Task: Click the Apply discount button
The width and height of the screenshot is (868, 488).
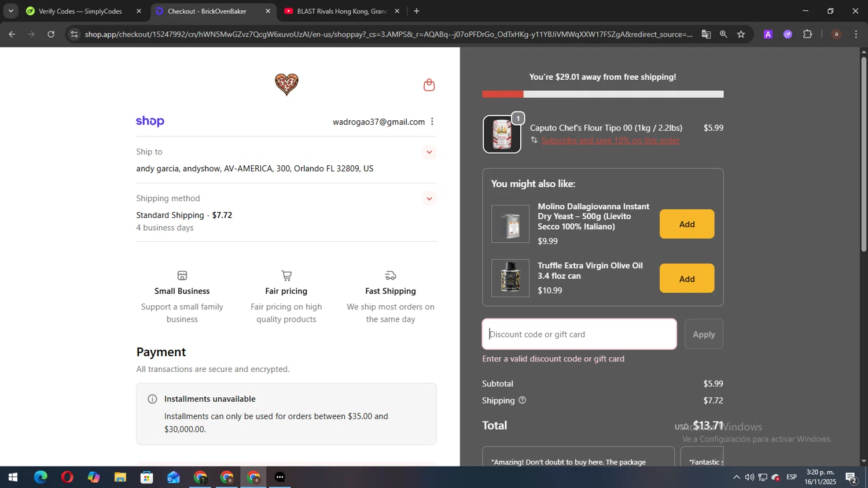Action: pyautogui.click(x=704, y=334)
